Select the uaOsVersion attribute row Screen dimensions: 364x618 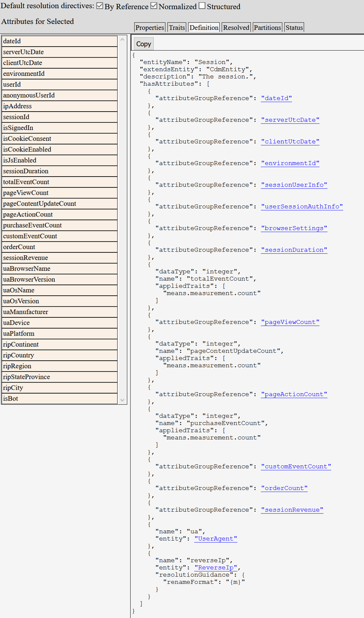pyautogui.click(x=60, y=301)
